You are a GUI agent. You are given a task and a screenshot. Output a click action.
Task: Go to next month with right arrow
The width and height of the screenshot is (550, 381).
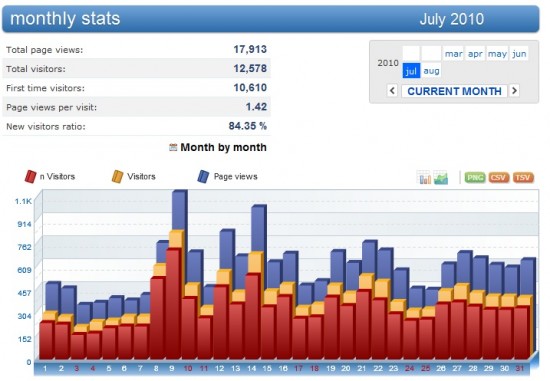coord(514,91)
